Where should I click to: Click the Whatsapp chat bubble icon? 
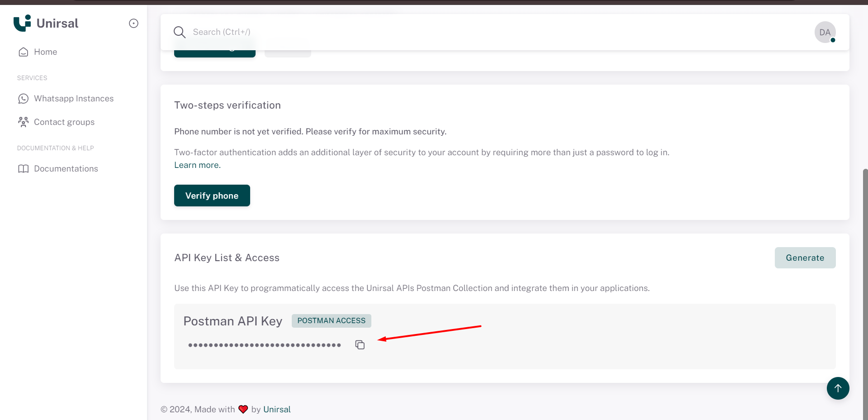pyautogui.click(x=24, y=99)
